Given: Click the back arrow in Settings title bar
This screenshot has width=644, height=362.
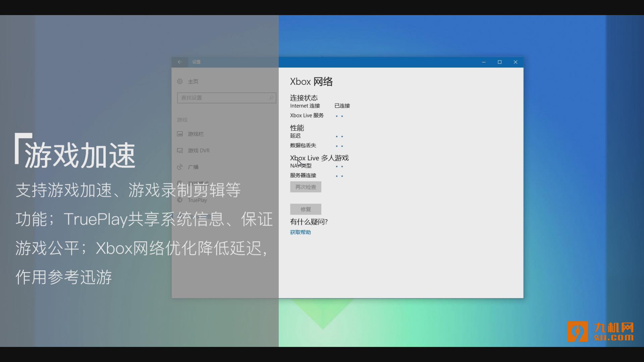Looking at the screenshot, I should pos(180,62).
